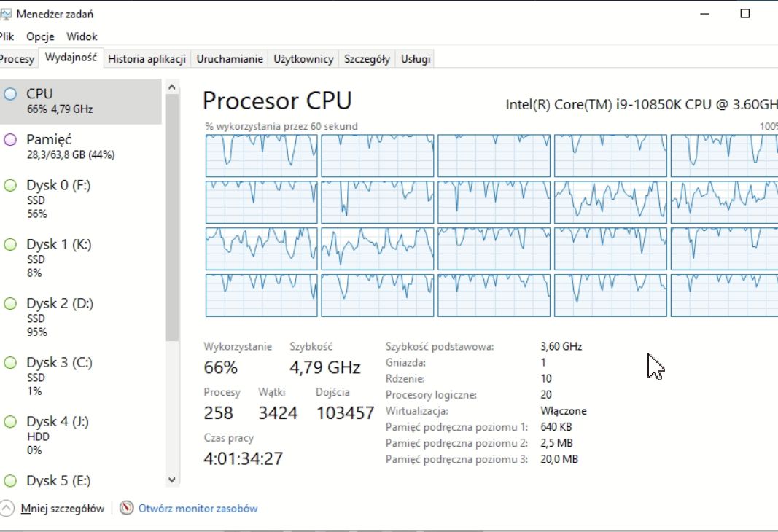Open the Widok menu
778x532 pixels.
82,36
